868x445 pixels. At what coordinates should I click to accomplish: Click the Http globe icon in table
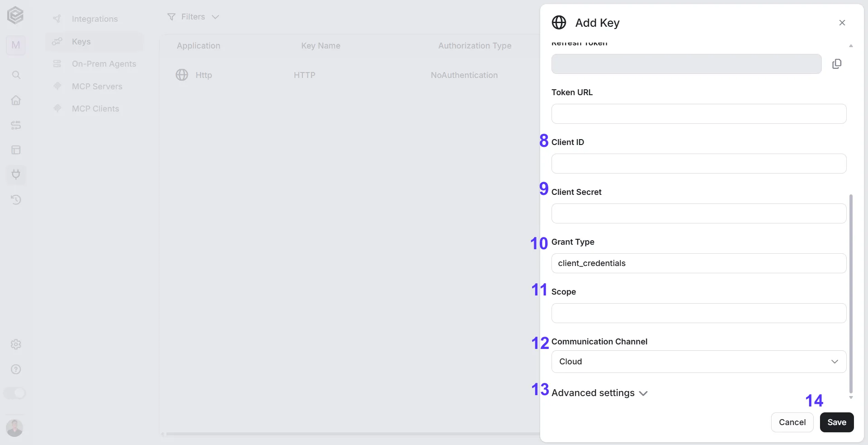(x=182, y=75)
